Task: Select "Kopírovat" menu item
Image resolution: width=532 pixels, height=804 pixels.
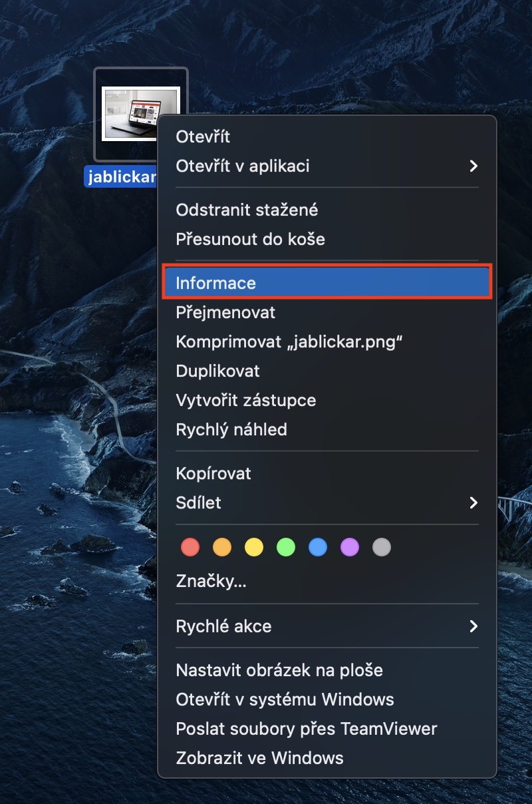Action: pyautogui.click(x=213, y=473)
